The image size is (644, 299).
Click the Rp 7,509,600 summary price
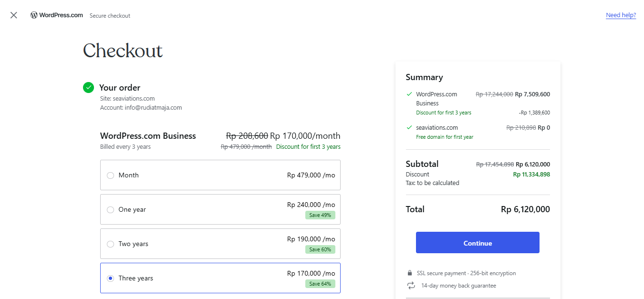532,94
